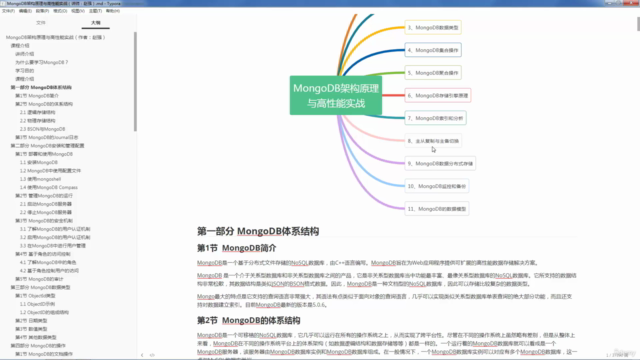Screen dimensions: 640x360
Task: Select 第一部分 MongoDB体系结构 in outline
Action: pyautogui.click(x=41, y=87)
